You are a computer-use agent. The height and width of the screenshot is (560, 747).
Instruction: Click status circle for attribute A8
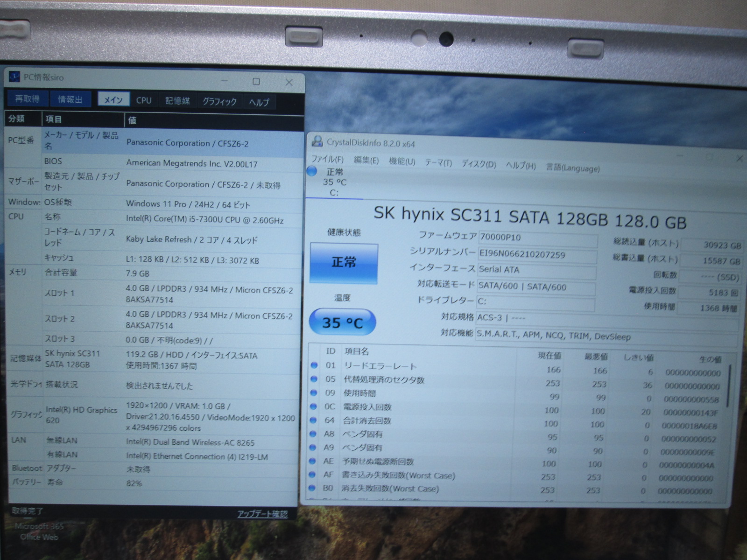314,434
